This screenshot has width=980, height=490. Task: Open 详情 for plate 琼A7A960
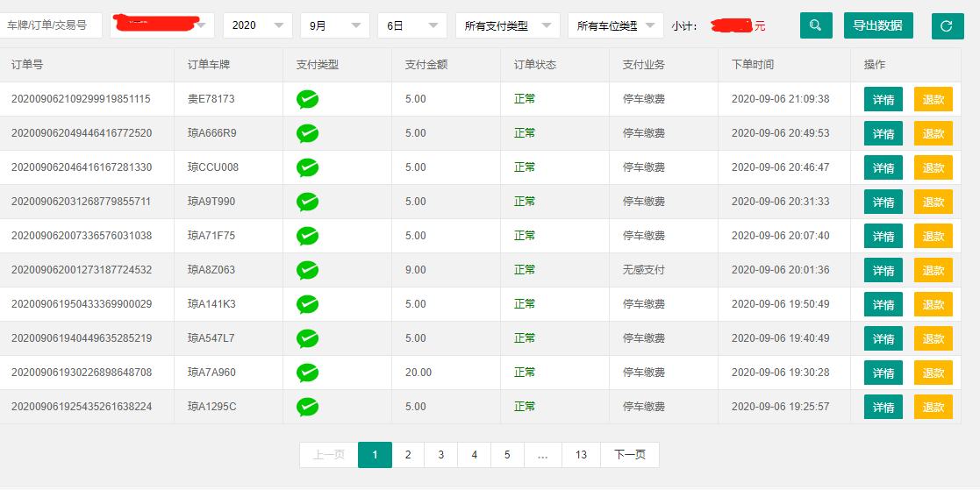click(883, 373)
